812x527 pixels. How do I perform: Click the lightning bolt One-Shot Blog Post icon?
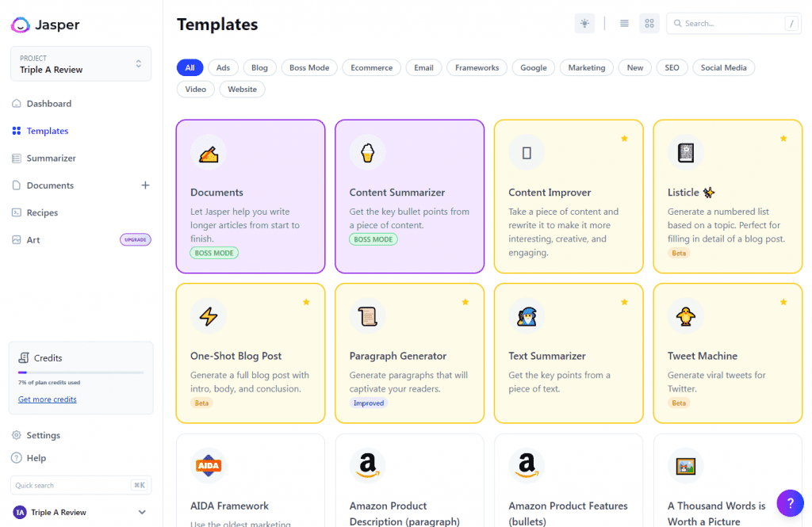click(209, 316)
